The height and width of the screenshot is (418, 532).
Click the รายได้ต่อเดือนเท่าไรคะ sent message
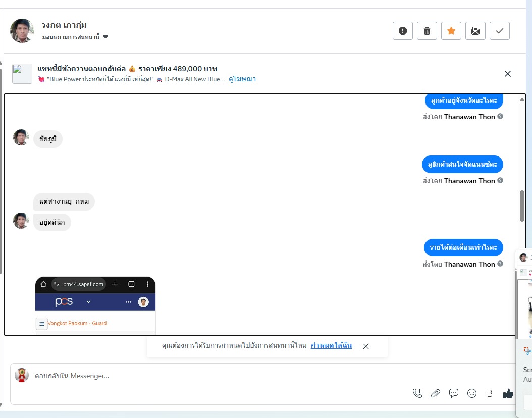(x=463, y=247)
